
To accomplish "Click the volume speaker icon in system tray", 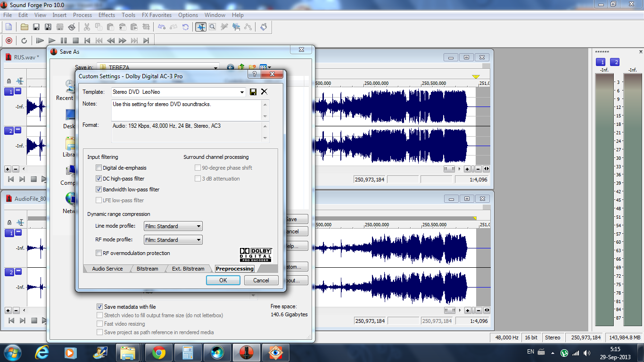I will point(587,353).
